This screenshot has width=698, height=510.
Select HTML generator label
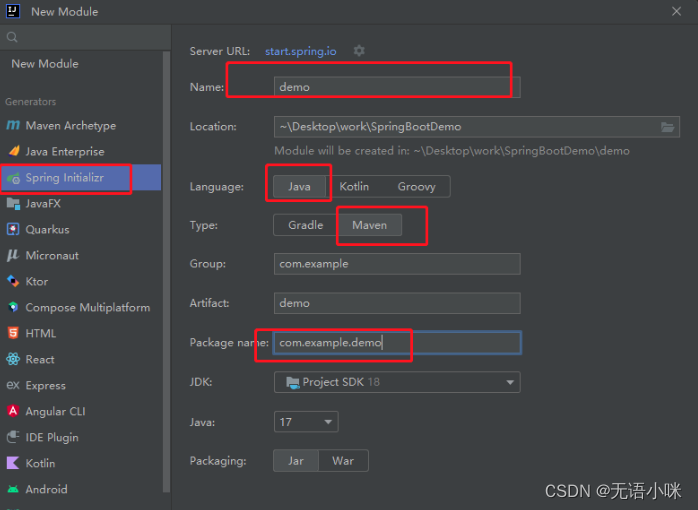[41, 333]
